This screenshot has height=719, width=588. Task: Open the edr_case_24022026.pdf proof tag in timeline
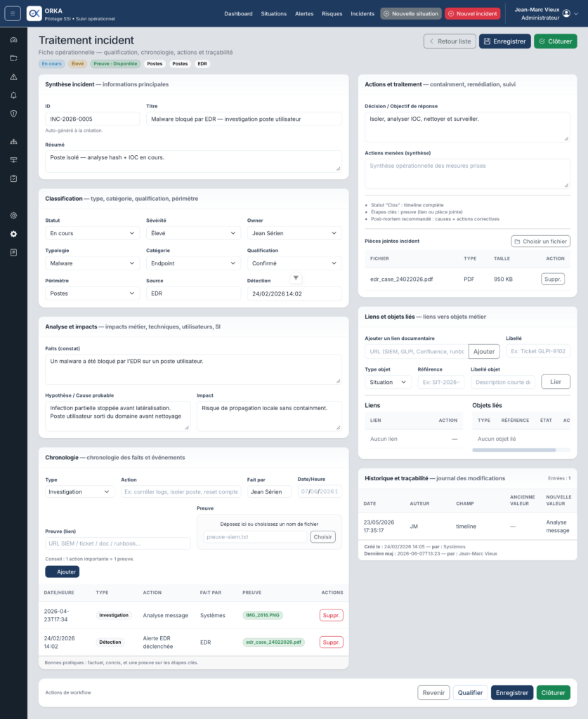(x=273, y=642)
